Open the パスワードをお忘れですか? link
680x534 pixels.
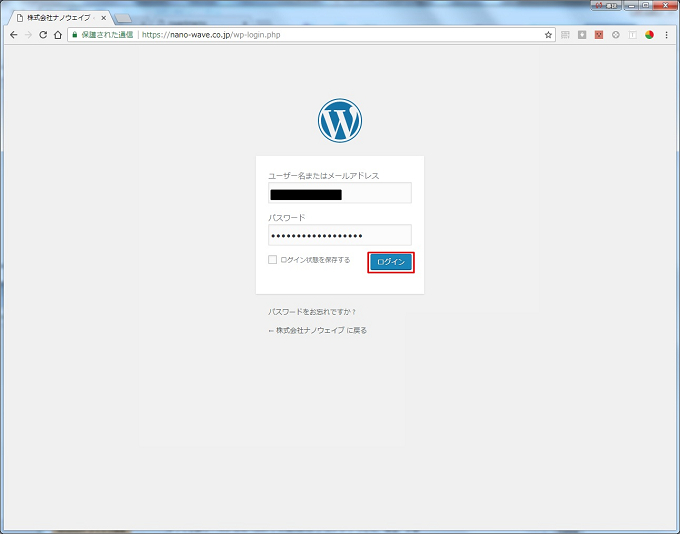312,312
